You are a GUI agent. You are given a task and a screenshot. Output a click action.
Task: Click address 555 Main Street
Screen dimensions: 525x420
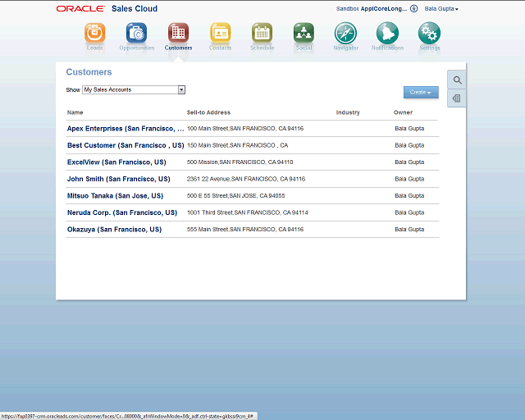click(245, 230)
